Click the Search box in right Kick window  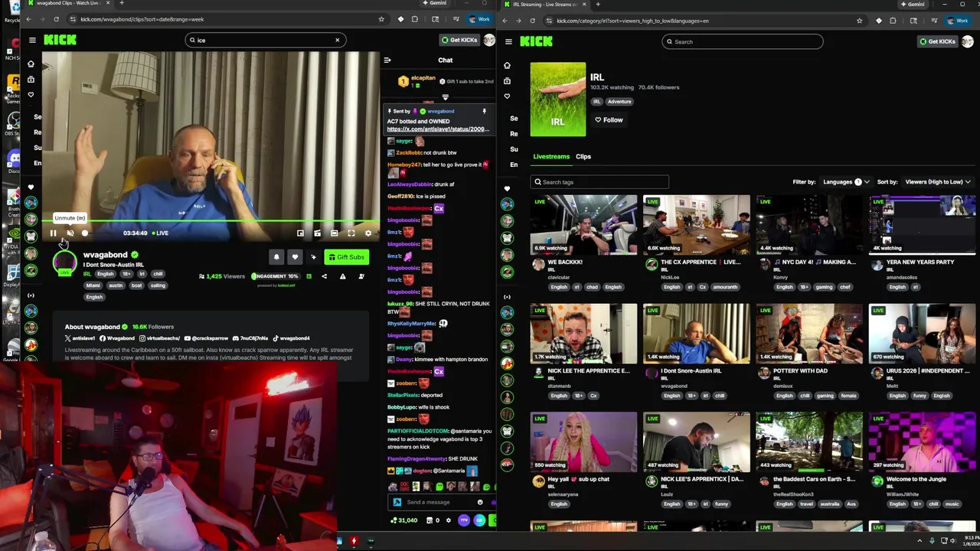743,42
